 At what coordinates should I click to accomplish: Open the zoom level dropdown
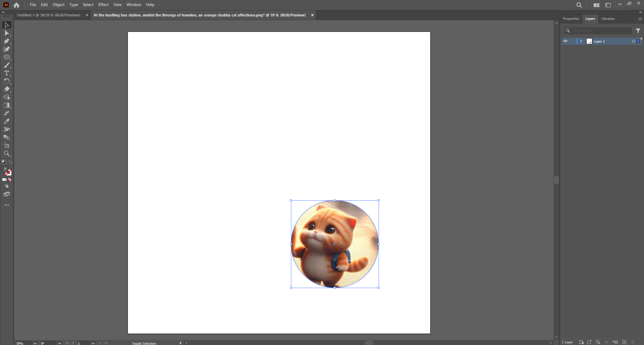[x=36, y=343]
